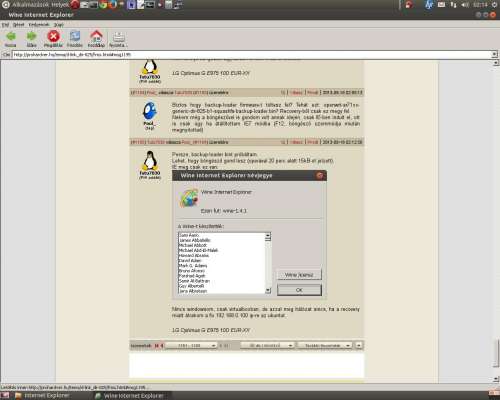
Task: Click the Chrome icon in top panel
Action: point(104,5)
